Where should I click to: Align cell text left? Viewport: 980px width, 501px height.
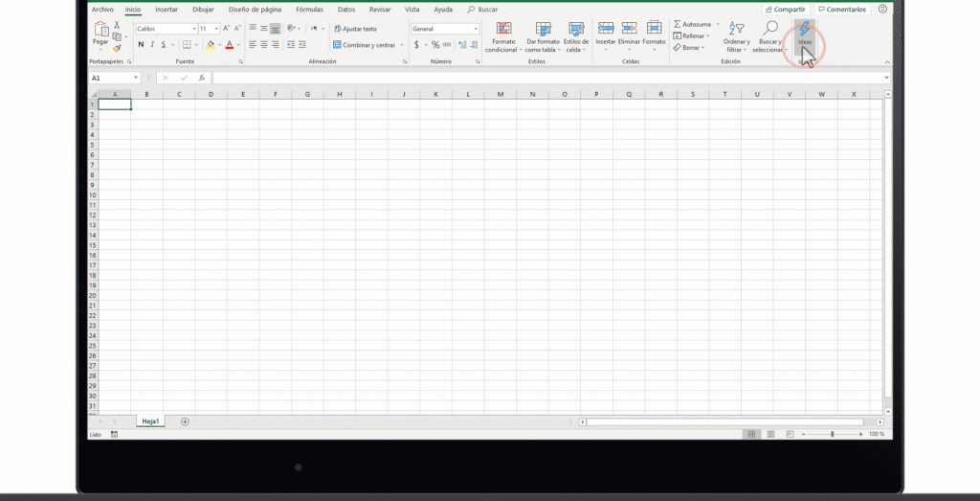(x=253, y=44)
